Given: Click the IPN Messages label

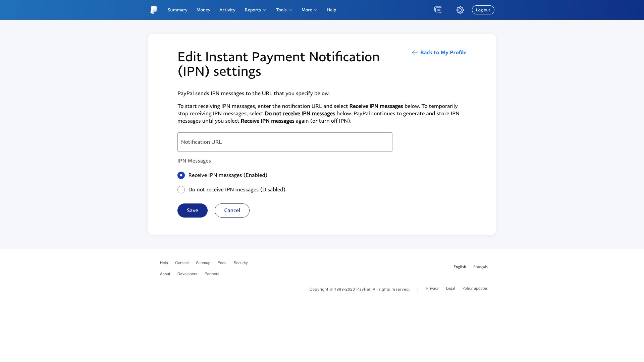Looking at the screenshot, I should click(194, 161).
